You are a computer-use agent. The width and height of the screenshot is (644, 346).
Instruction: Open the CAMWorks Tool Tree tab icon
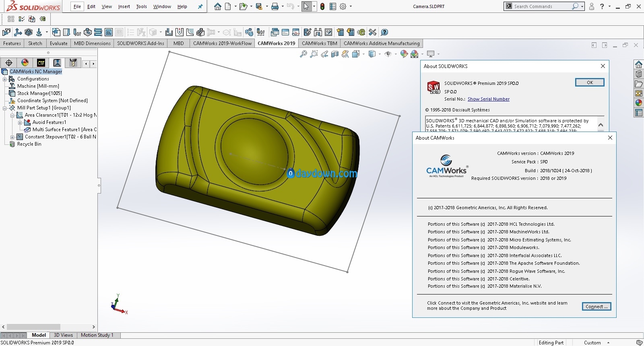pyautogui.click(x=73, y=63)
